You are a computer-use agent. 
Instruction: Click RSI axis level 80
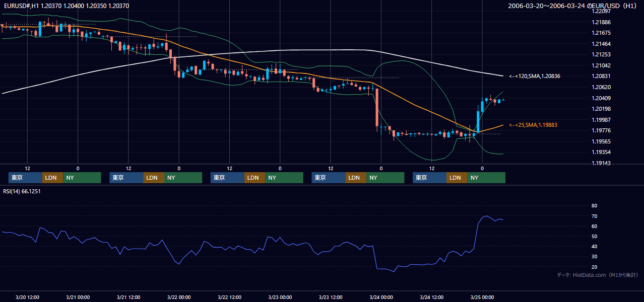(x=594, y=206)
